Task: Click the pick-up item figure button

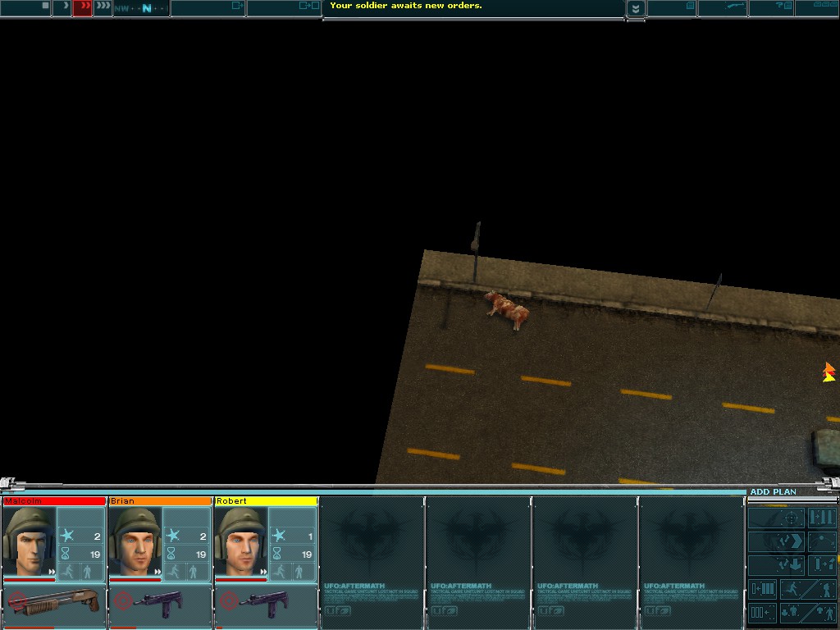Action: [x=792, y=612]
